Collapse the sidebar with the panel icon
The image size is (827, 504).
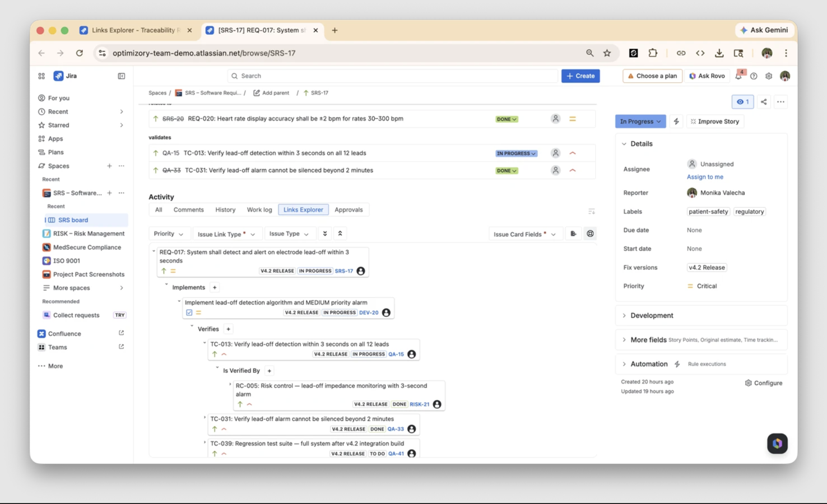coord(121,76)
